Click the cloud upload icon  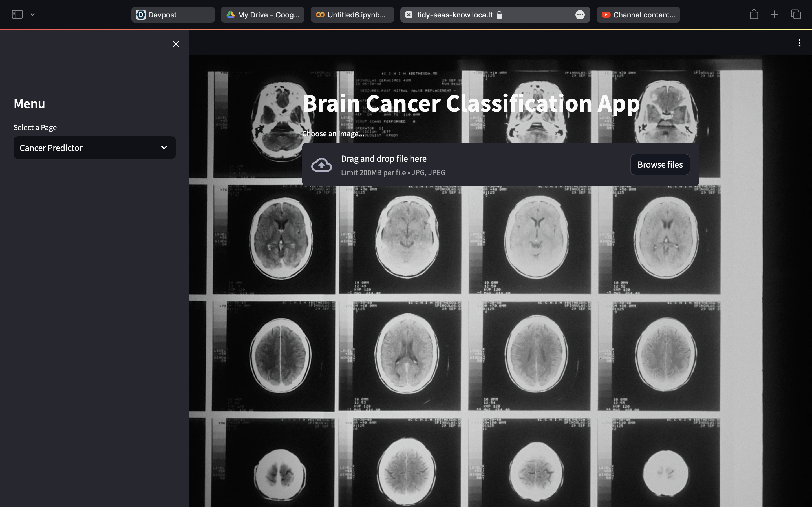tap(321, 165)
